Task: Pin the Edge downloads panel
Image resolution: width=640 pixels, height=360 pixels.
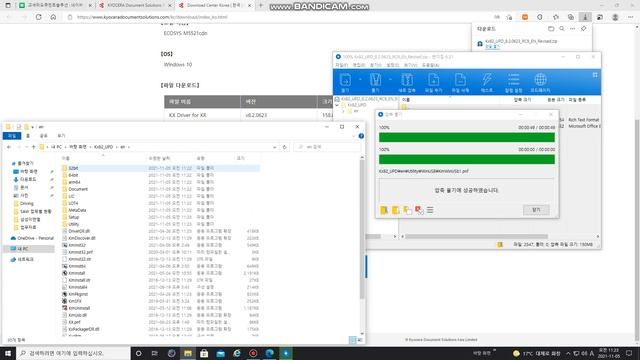Action: click(x=584, y=29)
